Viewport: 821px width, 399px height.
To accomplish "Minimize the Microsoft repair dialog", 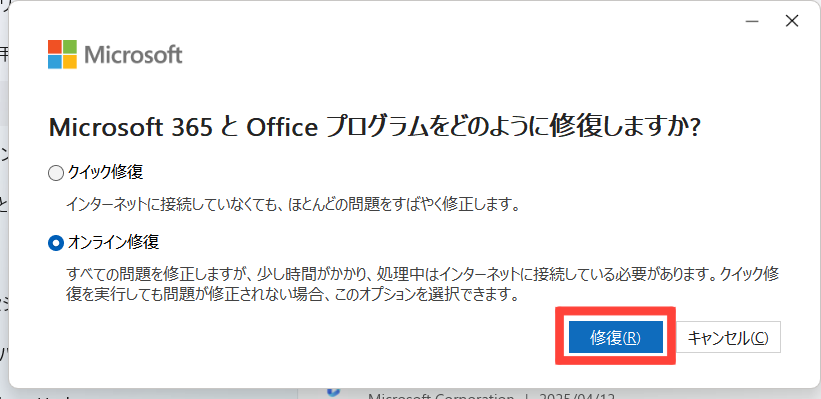I will [x=752, y=21].
